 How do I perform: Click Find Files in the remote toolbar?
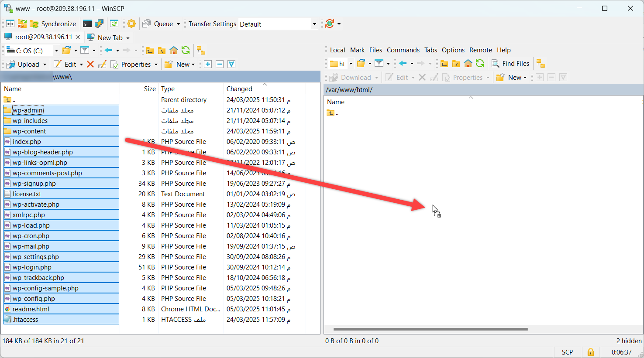click(x=510, y=63)
